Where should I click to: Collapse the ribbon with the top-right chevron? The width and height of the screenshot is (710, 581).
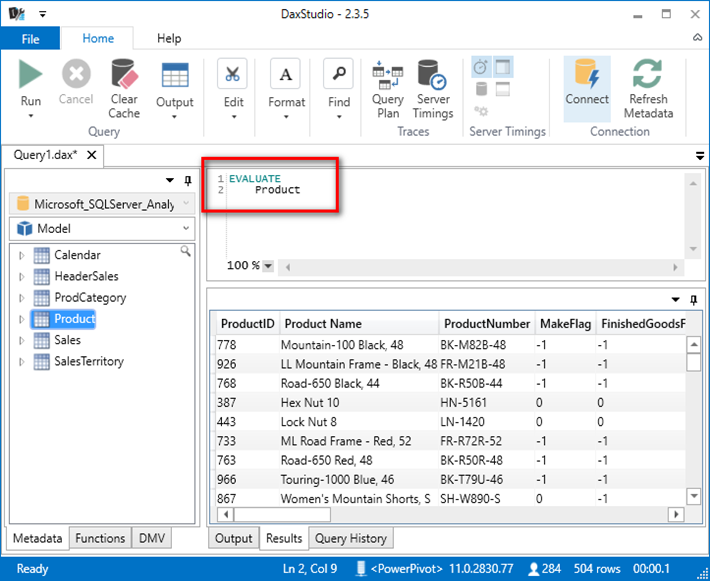click(697, 38)
